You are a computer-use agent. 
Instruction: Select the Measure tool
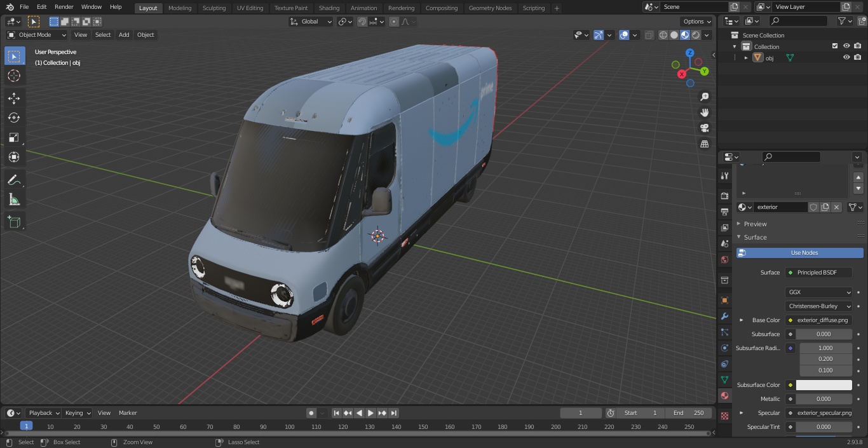click(14, 200)
